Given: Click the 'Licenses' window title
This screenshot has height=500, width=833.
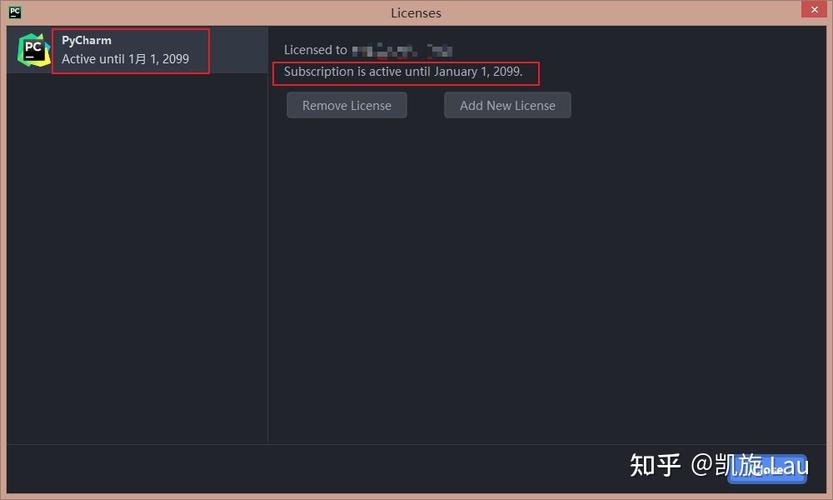Looking at the screenshot, I should coord(416,13).
